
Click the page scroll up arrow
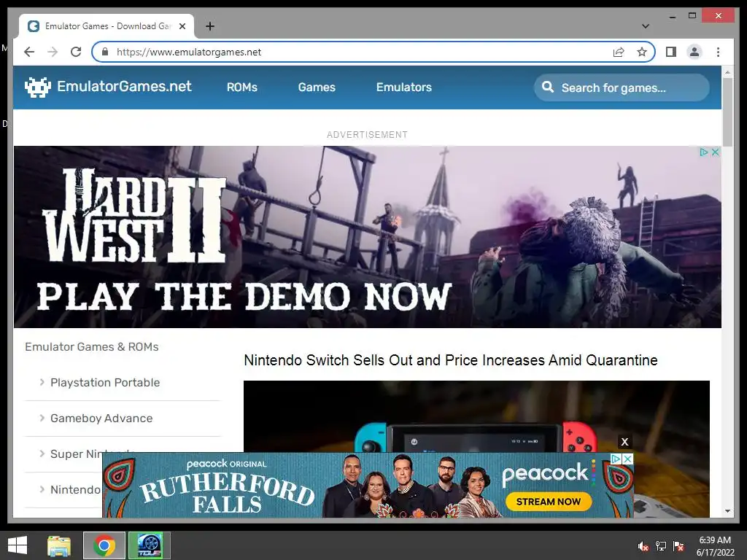click(727, 72)
